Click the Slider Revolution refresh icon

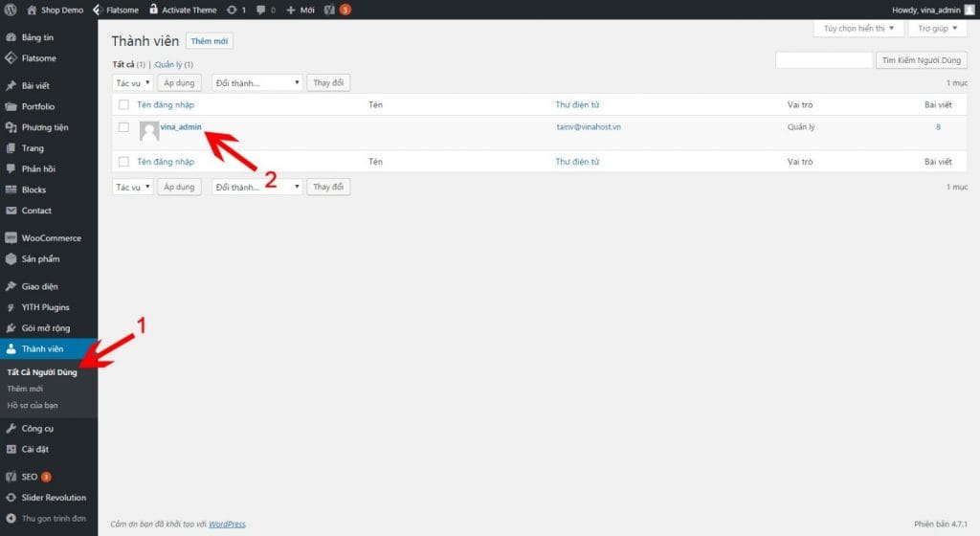(11, 498)
